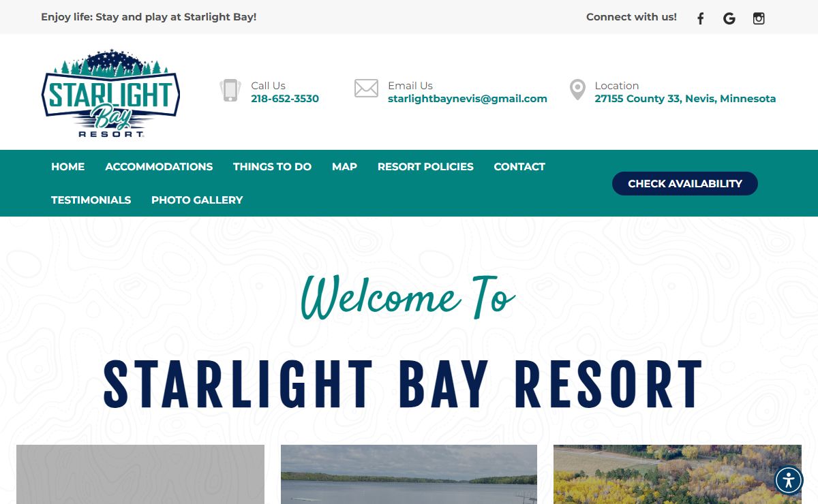Open the Accommodations menu item
The width and height of the screenshot is (818, 504).
pyautogui.click(x=159, y=167)
